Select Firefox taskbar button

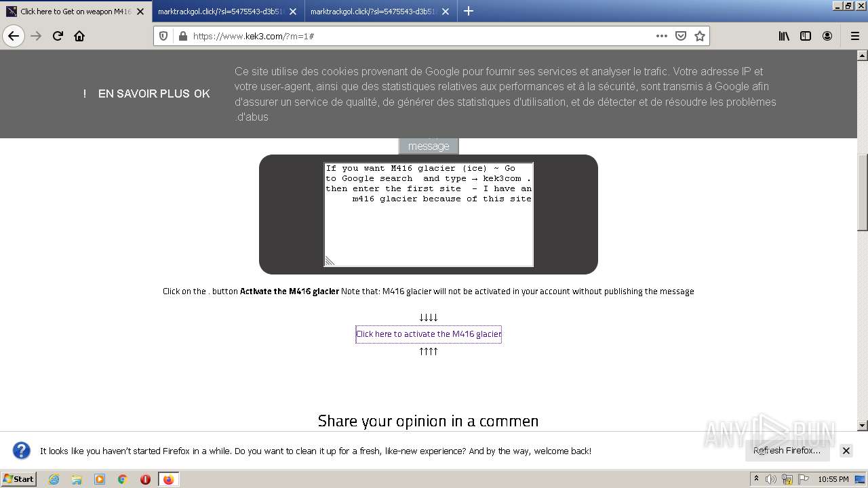coord(168,479)
